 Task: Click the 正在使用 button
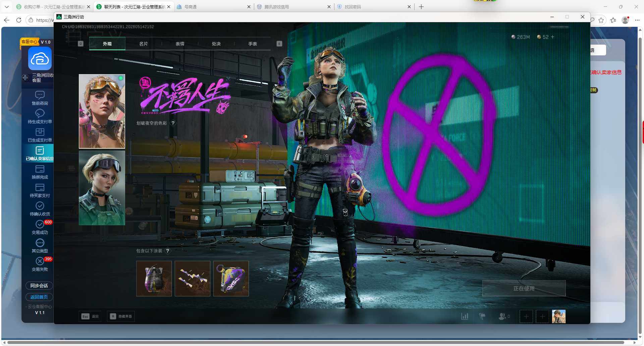pos(524,288)
